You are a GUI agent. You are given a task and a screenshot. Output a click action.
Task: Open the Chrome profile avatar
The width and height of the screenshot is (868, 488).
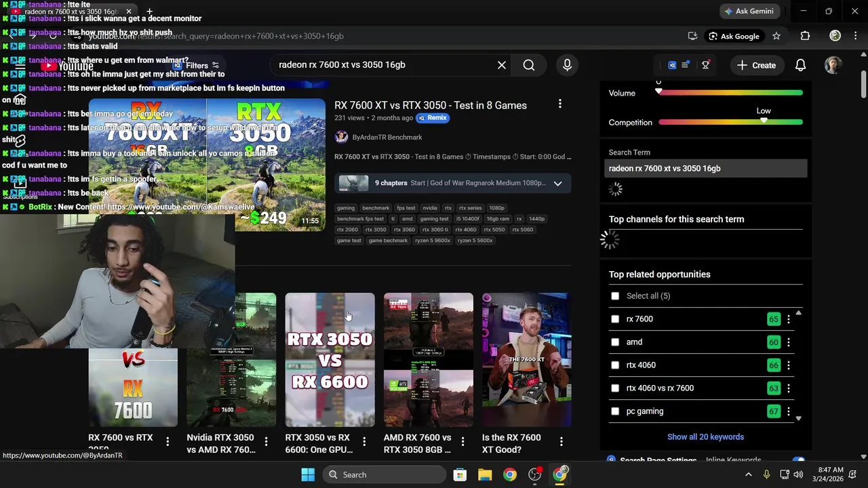coord(835,36)
